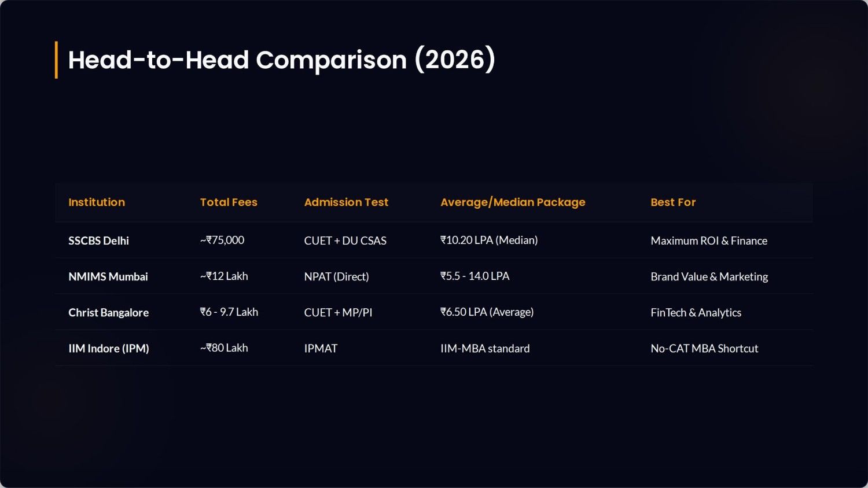Select the Institution column header

coord(97,202)
